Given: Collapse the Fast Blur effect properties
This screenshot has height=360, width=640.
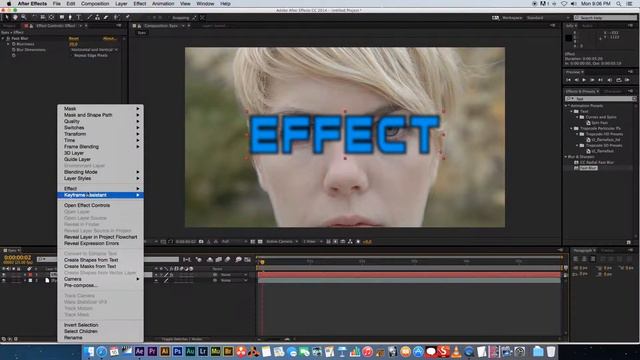Looking at the screenshot, I should [x=3, y=38].
